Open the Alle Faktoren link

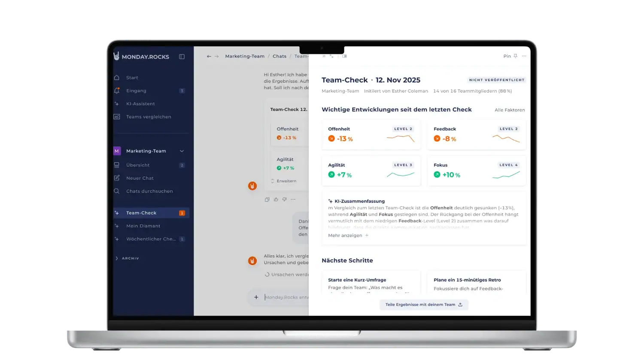point(510,110)
